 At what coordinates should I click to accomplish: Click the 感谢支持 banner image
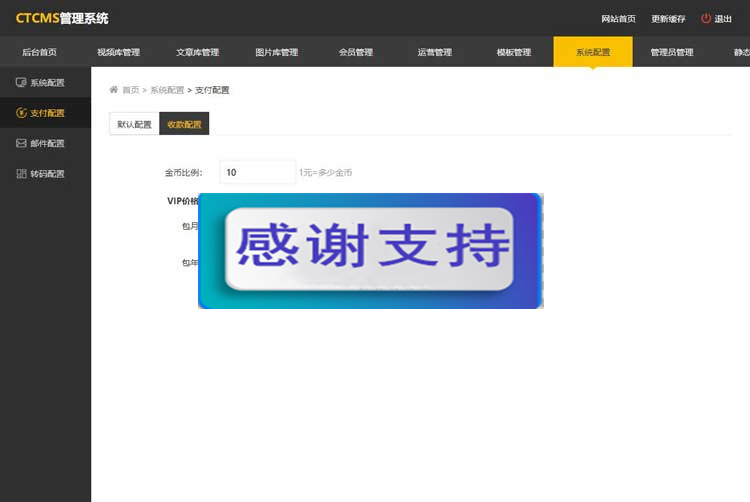(x=370, y=250)
